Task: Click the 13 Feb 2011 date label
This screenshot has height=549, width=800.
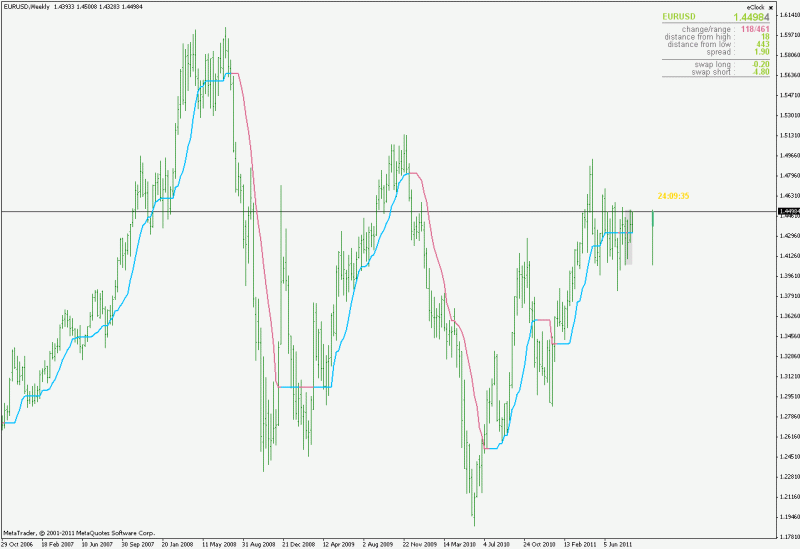Action: tap(580, 544)
